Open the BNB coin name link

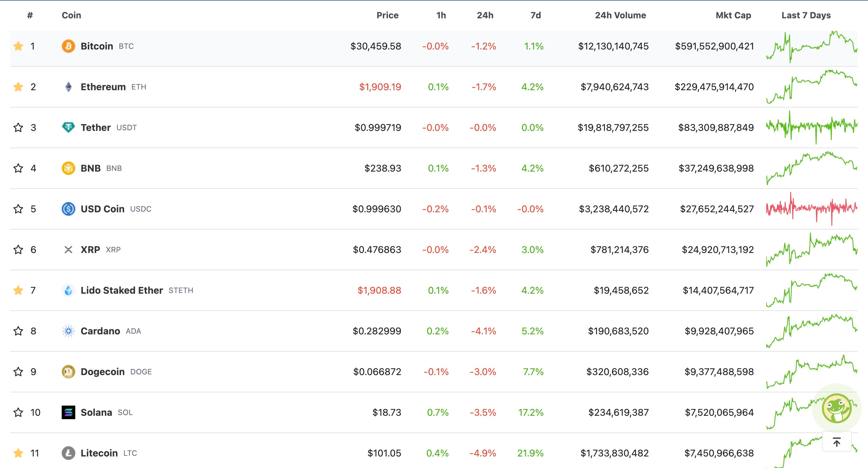91,168
